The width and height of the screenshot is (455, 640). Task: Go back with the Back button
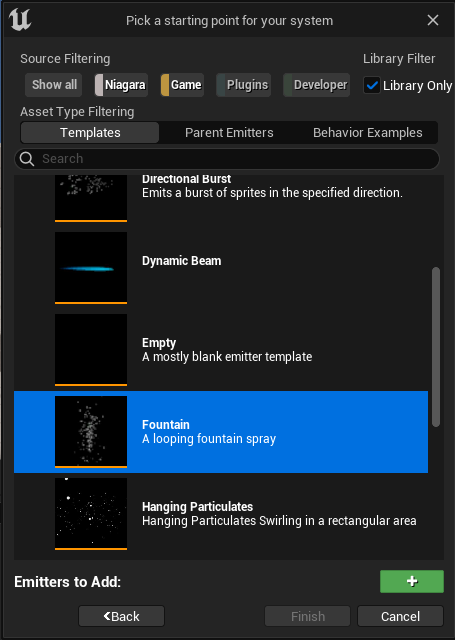coord(121,616)
